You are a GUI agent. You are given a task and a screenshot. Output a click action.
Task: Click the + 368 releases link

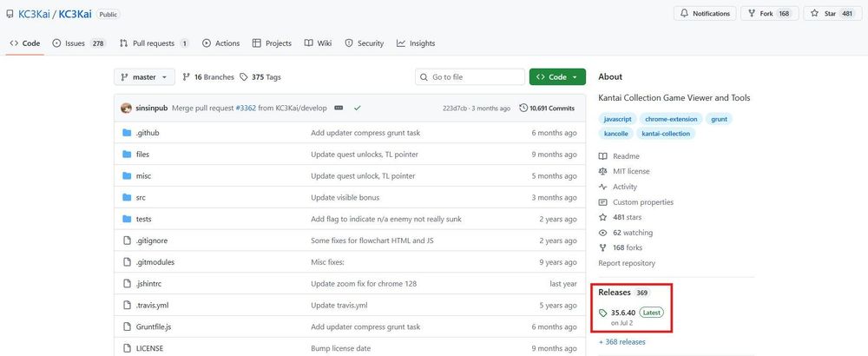(x=621, y=342)
